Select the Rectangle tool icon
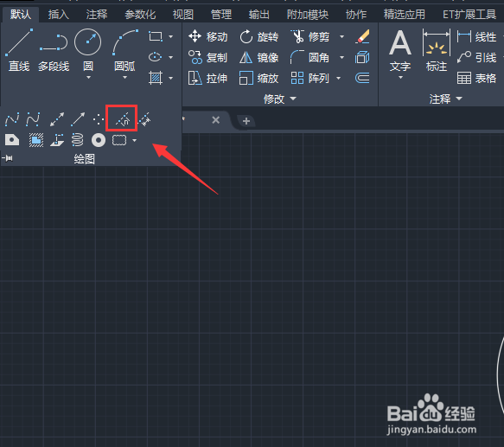 [x=156, y=36]
